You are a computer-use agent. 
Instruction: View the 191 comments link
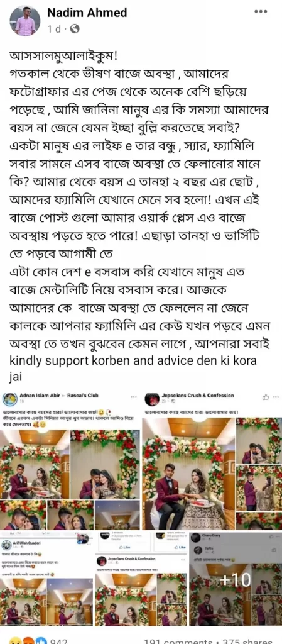tap(178, 641)
